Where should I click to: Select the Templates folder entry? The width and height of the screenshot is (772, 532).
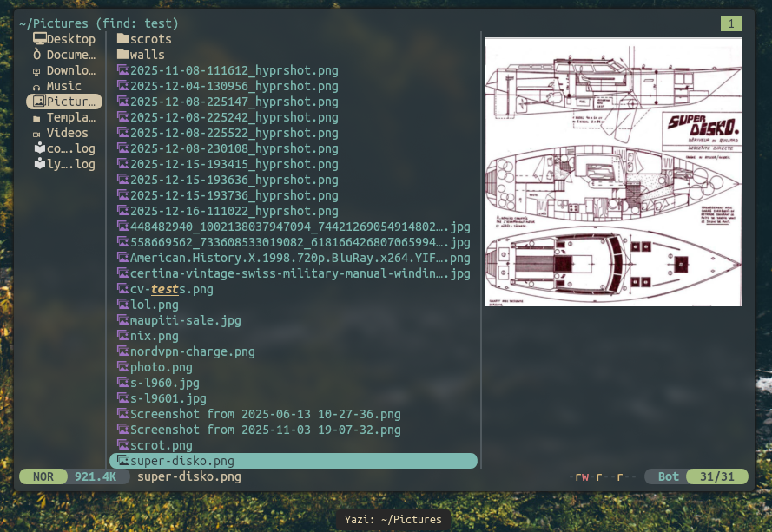[x=70, y=117]
